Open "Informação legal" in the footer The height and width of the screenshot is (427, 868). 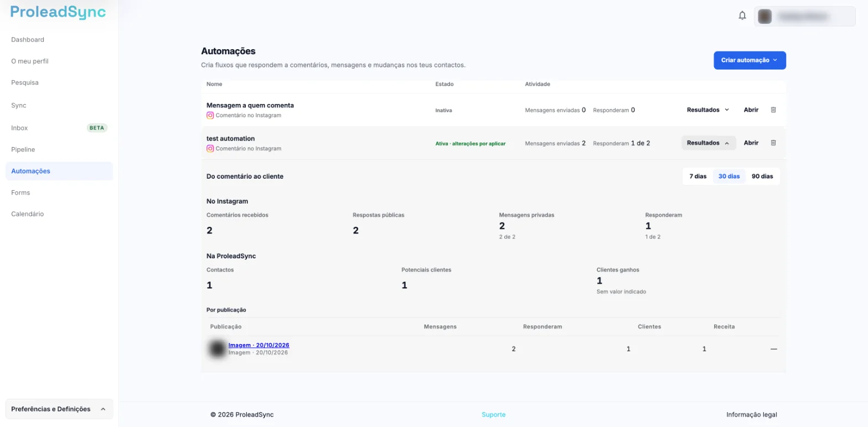point(752,415)
